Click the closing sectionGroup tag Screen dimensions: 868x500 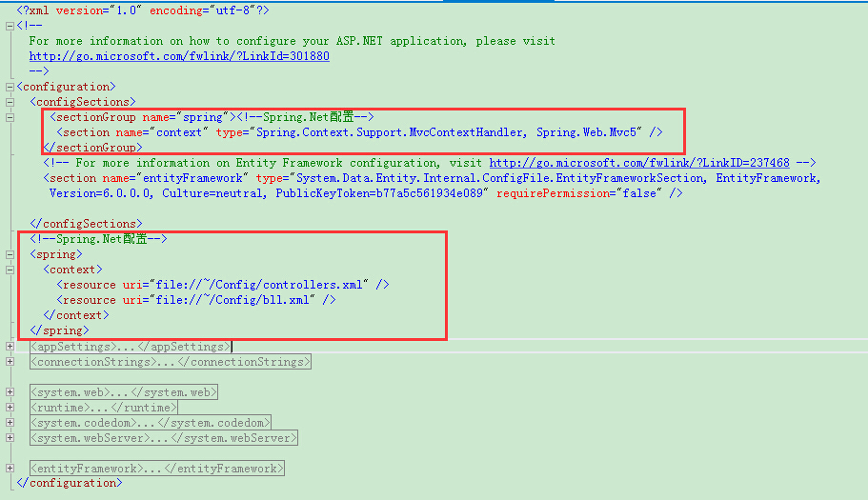click(92, 148)
